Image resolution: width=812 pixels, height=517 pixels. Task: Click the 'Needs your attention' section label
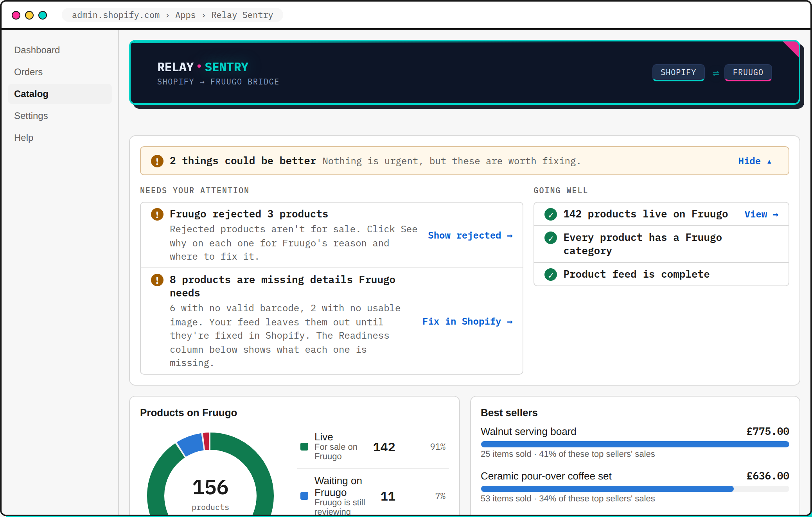pyautogui.click(x=194, y=190)
